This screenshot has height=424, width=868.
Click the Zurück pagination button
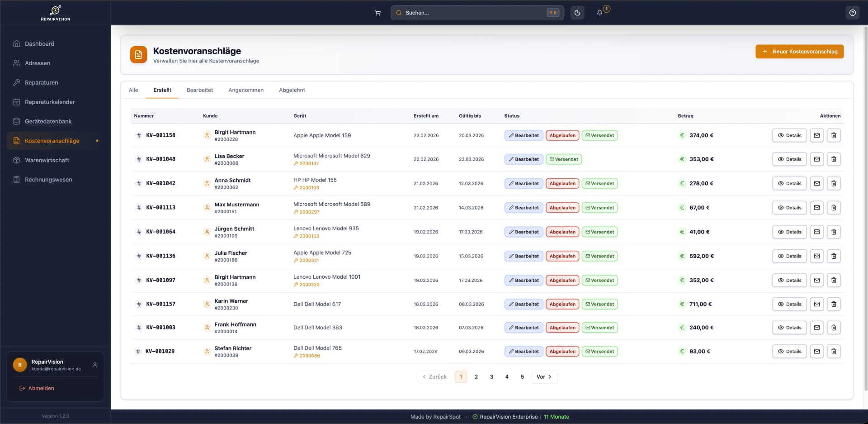[x=434, y=376]
